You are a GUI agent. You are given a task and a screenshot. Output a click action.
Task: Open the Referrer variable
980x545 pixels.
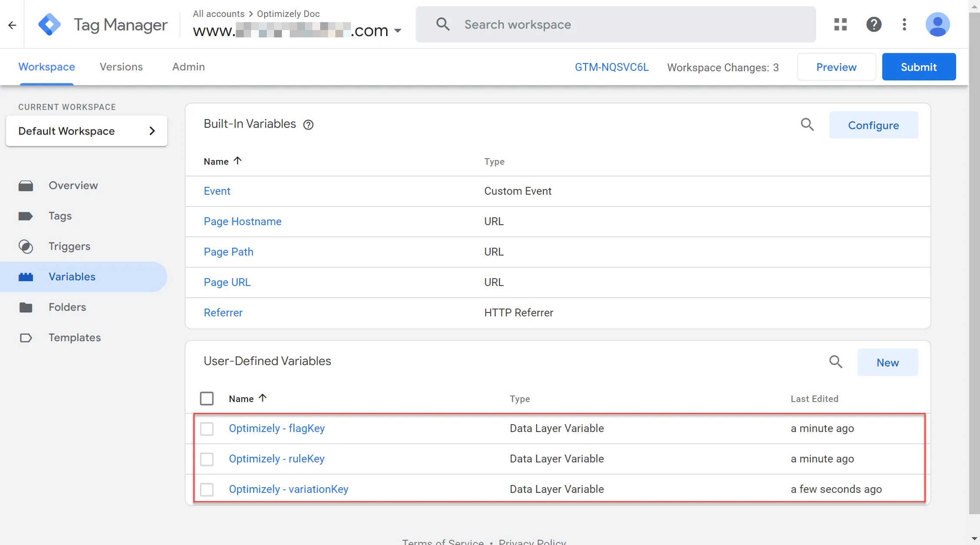223,313
